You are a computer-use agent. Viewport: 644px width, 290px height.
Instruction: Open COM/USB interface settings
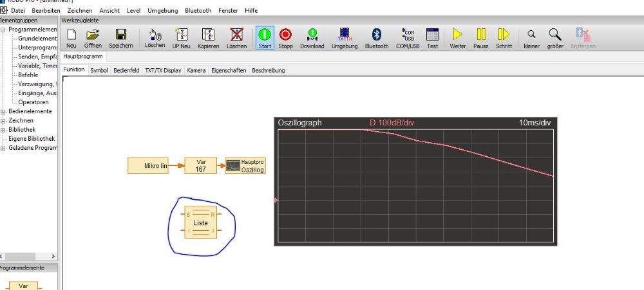pos(408,39)
